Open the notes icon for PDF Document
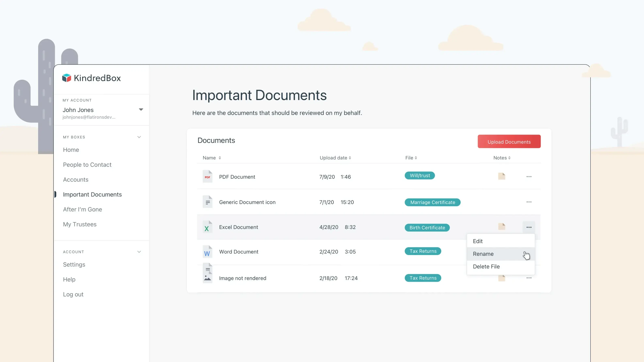 coord(501,176)
